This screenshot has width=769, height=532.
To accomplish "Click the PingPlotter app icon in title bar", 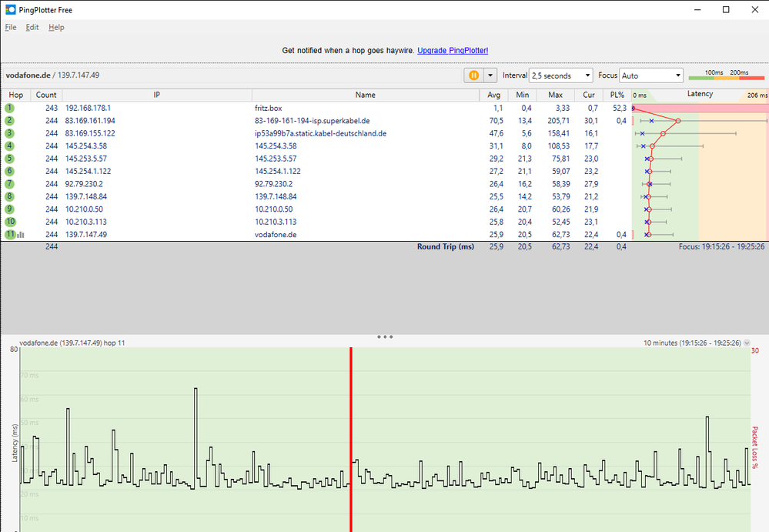I will [10, 10].
